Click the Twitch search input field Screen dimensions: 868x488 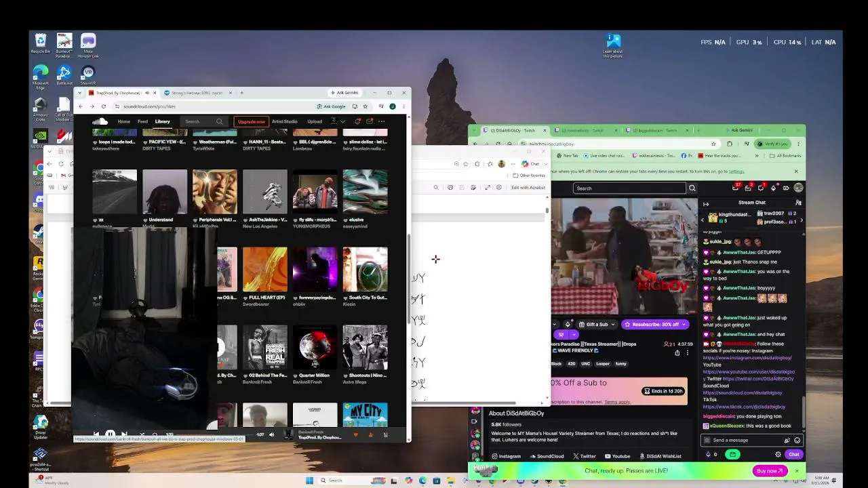[x=629, y=188]
